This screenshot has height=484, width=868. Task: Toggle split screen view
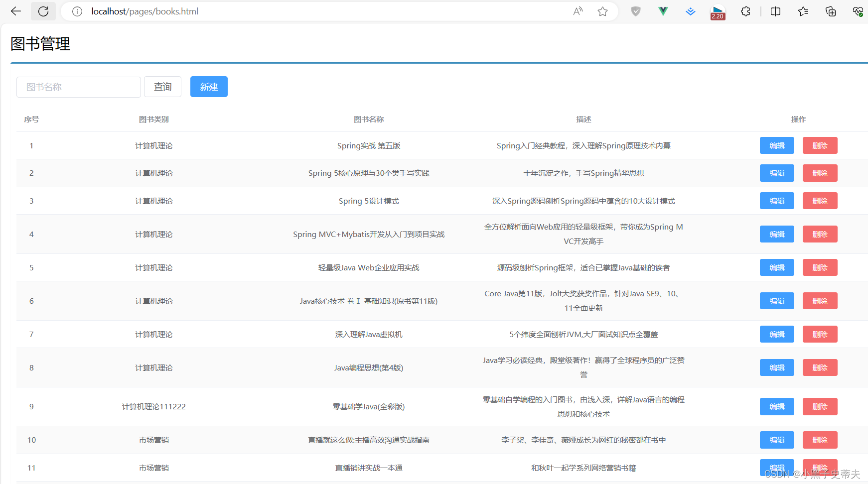[x=776, y=11]
